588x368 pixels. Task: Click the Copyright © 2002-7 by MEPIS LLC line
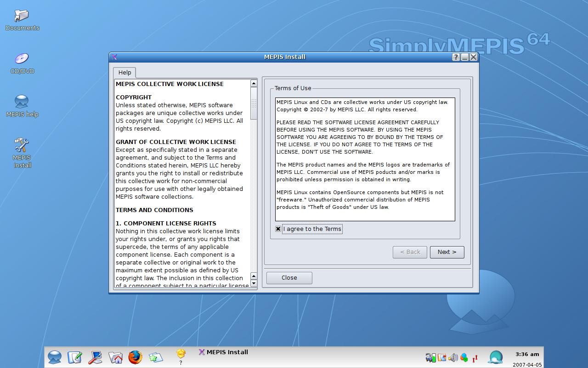coord(347,109)
